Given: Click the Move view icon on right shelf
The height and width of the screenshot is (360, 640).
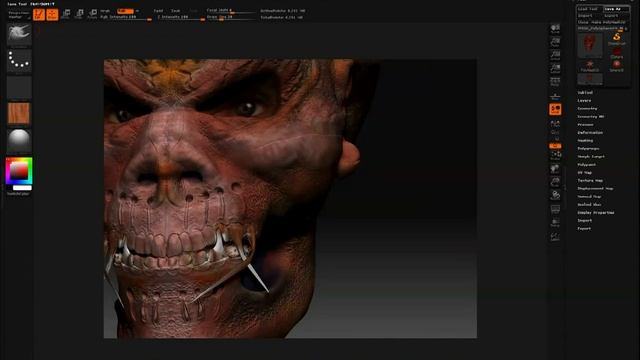Looking at the screenshot, I should click(555, 169).
